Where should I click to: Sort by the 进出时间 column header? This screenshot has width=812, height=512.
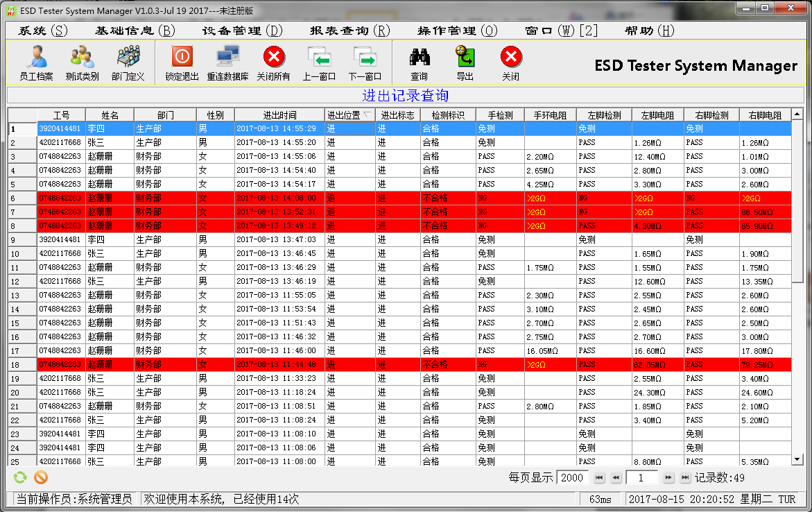click(x=279, y=115)
